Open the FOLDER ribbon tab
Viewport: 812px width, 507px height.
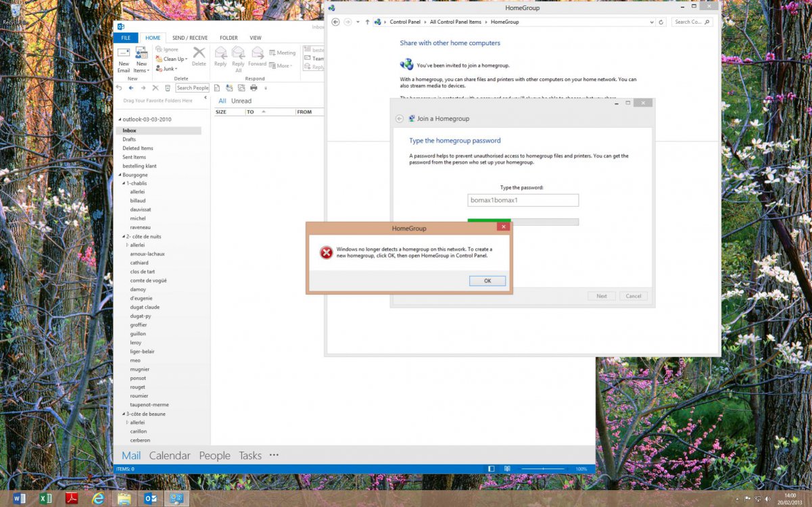coord(229,38)
